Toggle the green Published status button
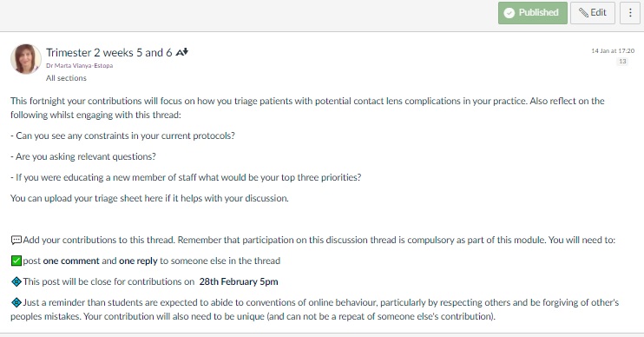Screen dimensions: 644x337 [532, 13]
